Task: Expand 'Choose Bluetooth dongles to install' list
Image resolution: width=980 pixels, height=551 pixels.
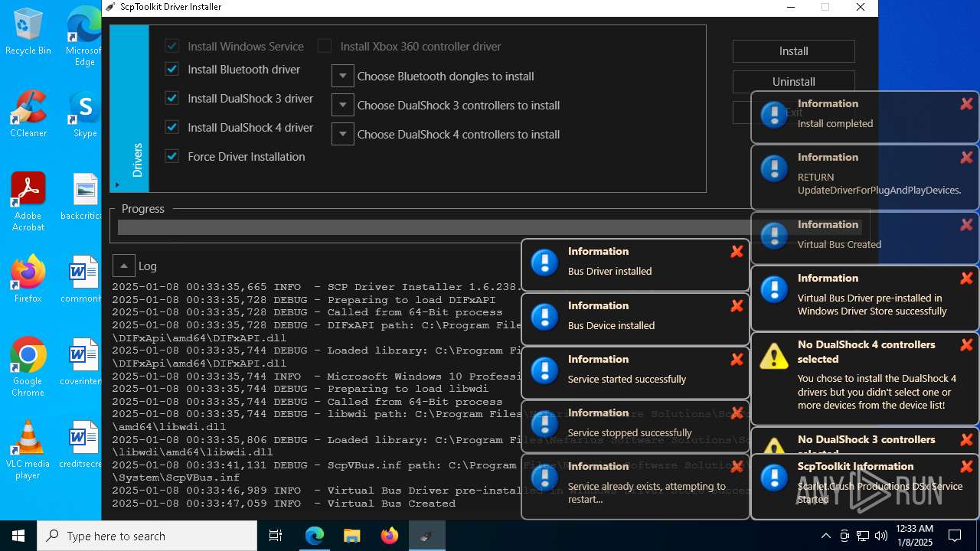Action: click(343, 77)
